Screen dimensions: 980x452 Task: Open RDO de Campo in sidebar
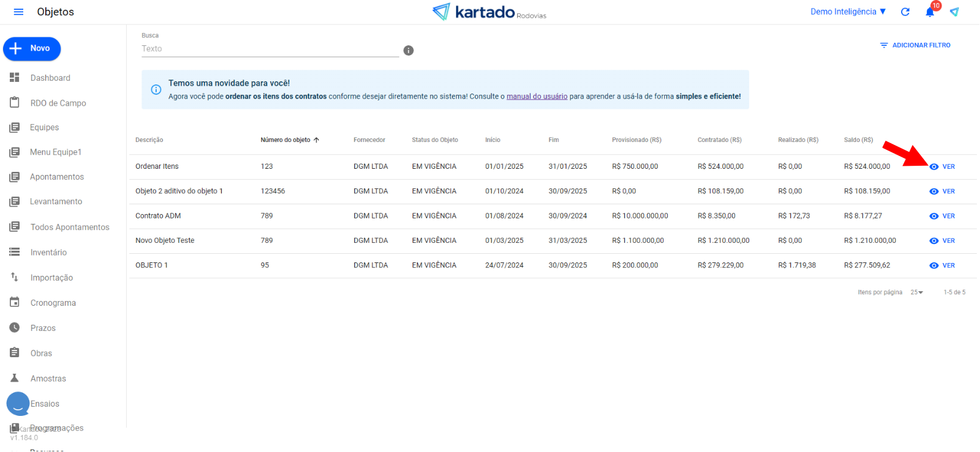58,103
